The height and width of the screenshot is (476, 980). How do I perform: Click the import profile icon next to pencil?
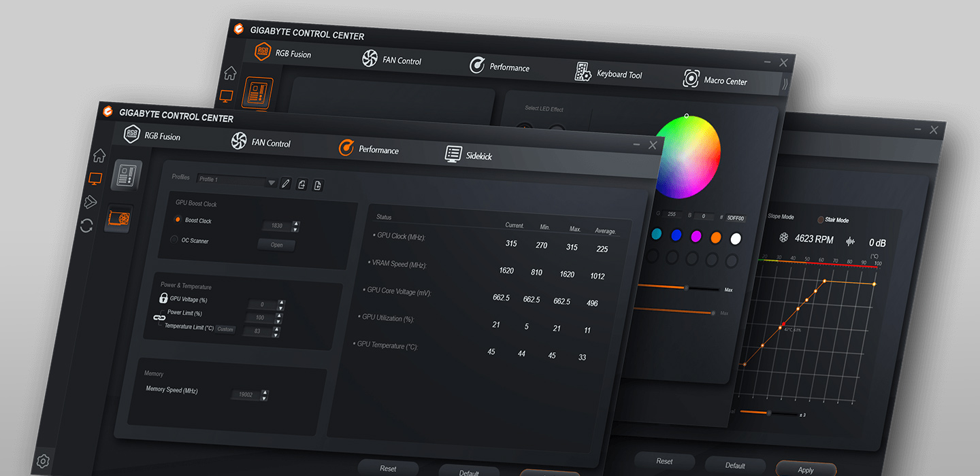301,184
